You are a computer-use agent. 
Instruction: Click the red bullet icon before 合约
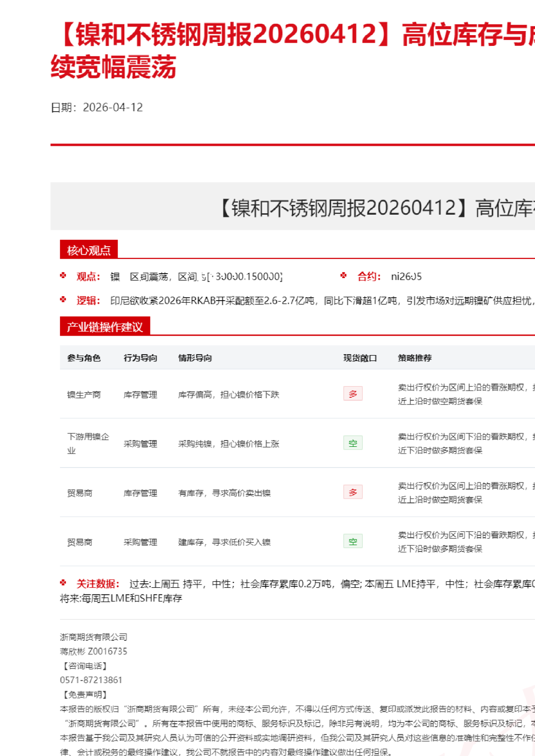[x=344, y=275]
